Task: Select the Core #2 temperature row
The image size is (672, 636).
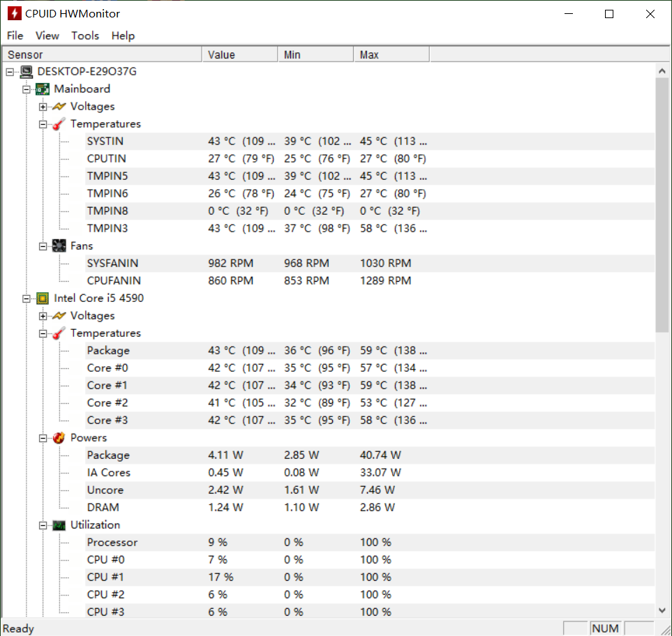Action: pos(370,403)
